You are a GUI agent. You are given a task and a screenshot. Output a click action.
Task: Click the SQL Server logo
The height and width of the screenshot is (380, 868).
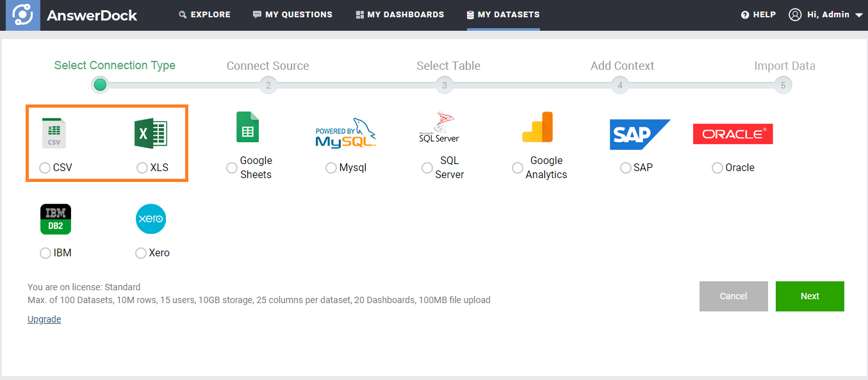[439, 128]
